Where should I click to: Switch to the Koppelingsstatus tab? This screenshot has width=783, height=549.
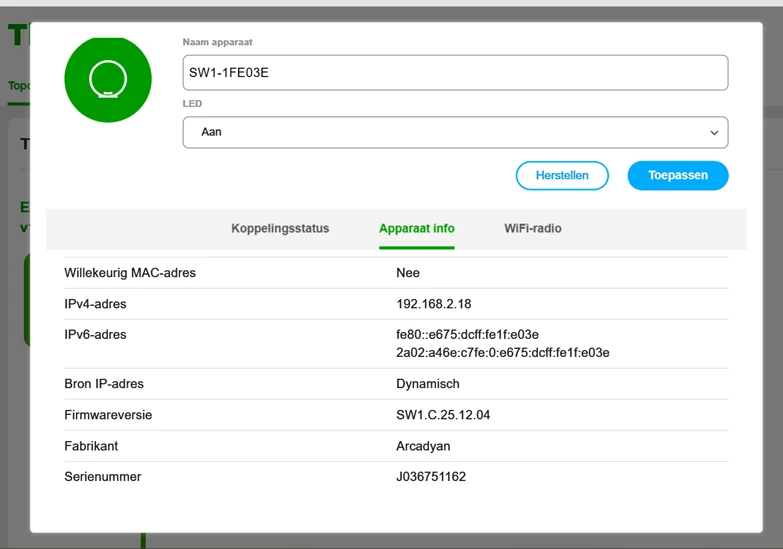[x=280, y=228]
